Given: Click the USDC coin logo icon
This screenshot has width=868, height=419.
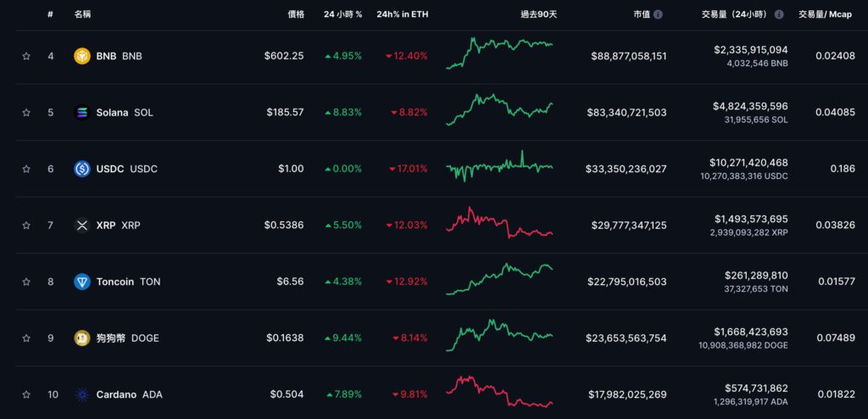Looking at the screenshot, I should tap(82, 169).
